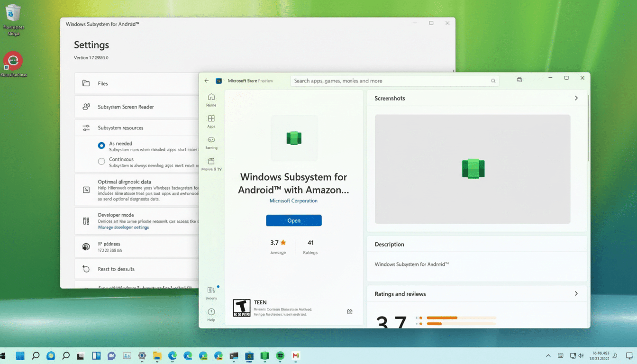This screenshot has width=637, height=364.
Task: Expand the Ratings and reviews section
Action: [x=576, y=294]
